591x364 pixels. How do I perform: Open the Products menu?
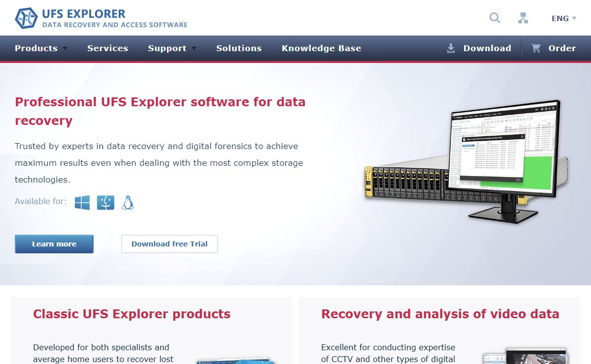(x=36, y=48)
